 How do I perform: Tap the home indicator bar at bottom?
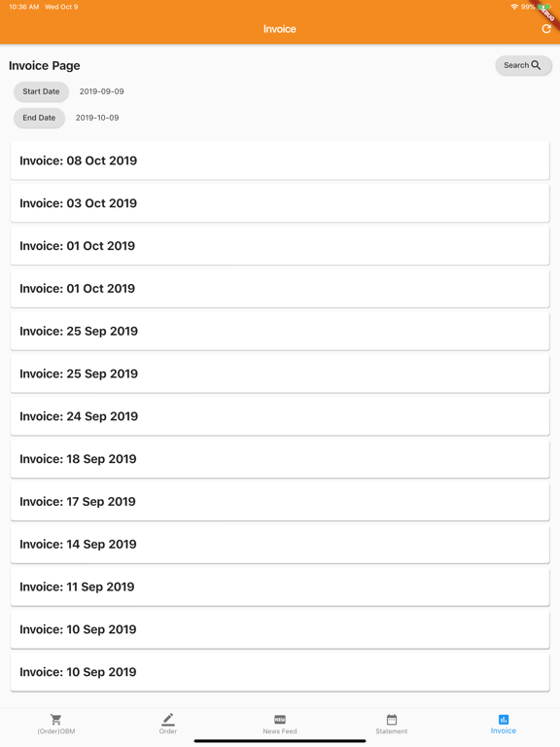[280, 741]
